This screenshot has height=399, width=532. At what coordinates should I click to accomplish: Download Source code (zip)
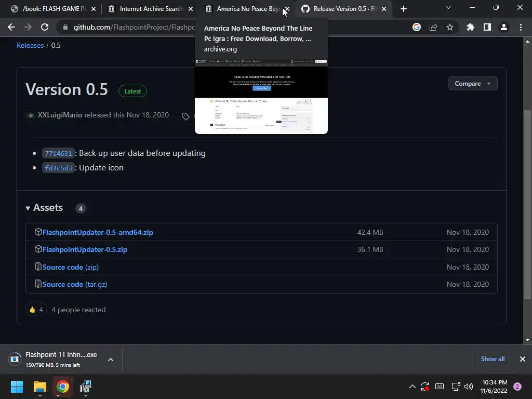pos(71,267)
